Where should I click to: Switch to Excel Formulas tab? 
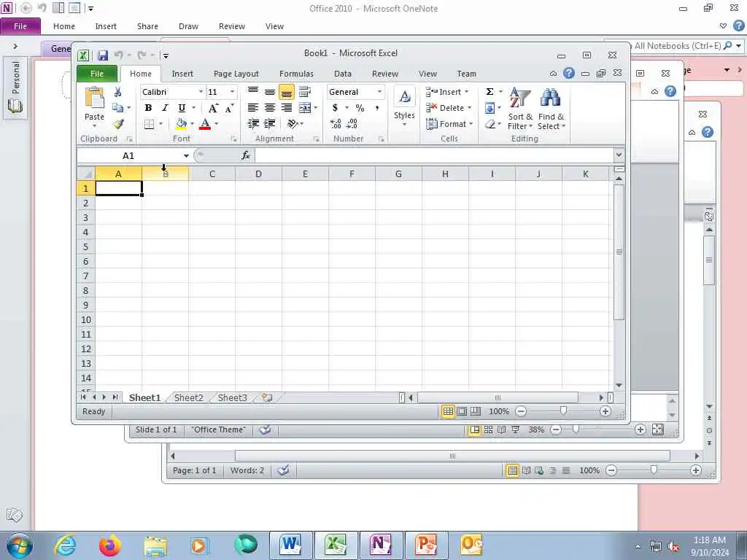[x=296, y=74]
